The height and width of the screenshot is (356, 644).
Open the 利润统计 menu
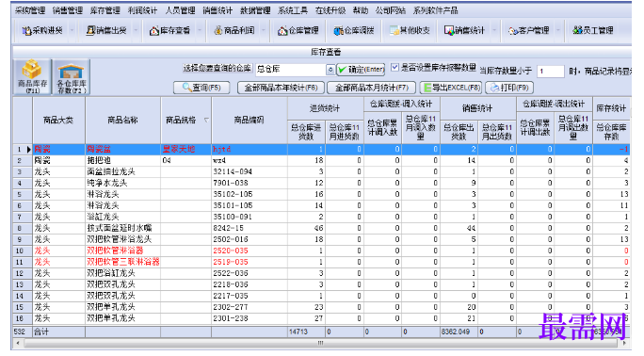pos(142,10)
